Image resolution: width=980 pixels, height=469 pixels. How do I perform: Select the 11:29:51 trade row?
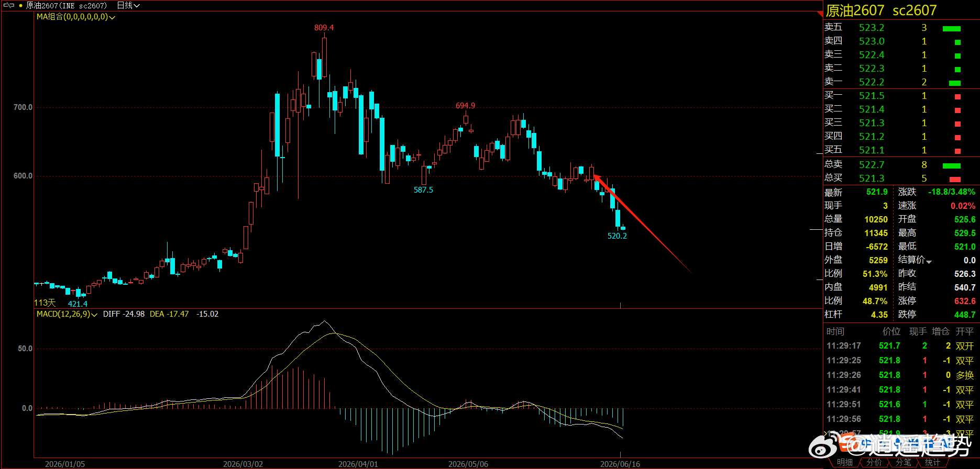tap(901, 405)
